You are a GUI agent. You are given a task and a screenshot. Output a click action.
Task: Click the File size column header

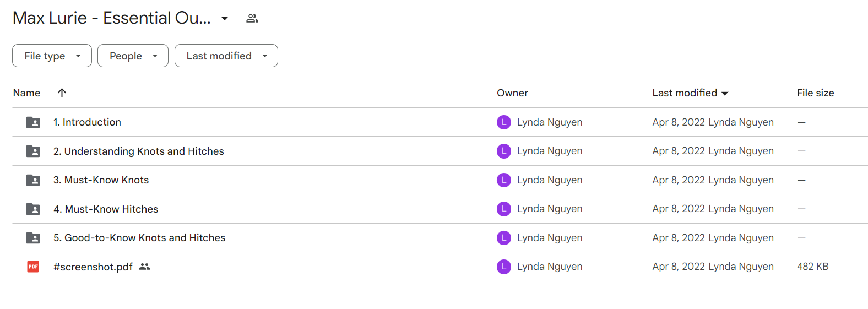815,93
